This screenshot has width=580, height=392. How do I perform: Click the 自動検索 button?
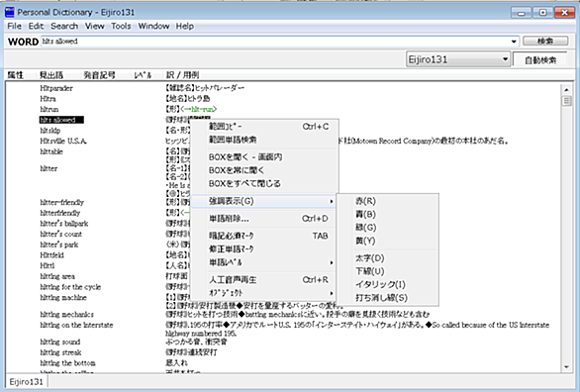coord(540,60)
